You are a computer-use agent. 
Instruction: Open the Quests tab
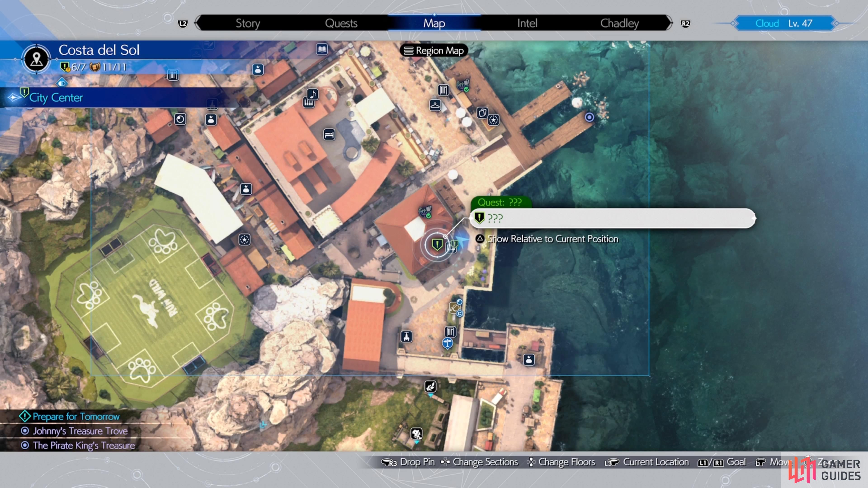[x=341, y=23]
